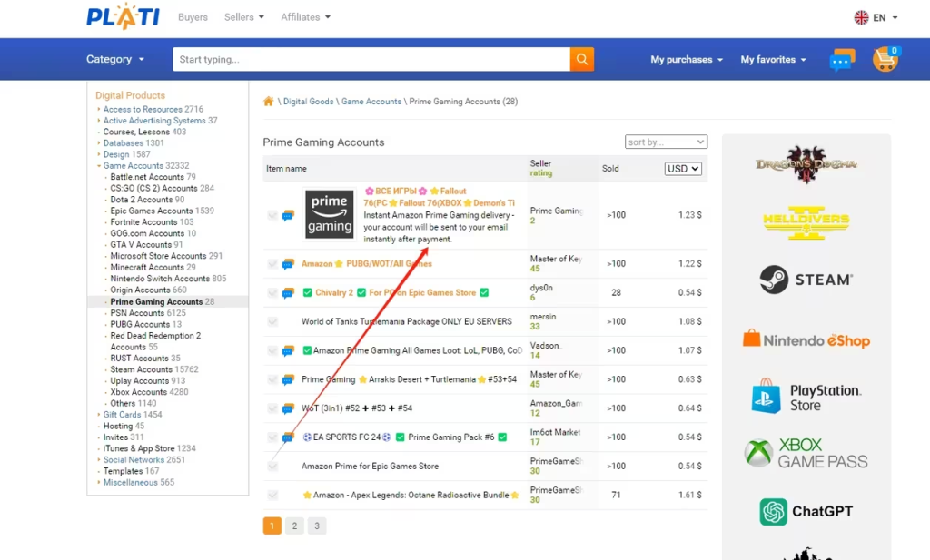Open the Gift Cards category link
This screenshot has width=930, height=560.
click(x=122, y=415)
